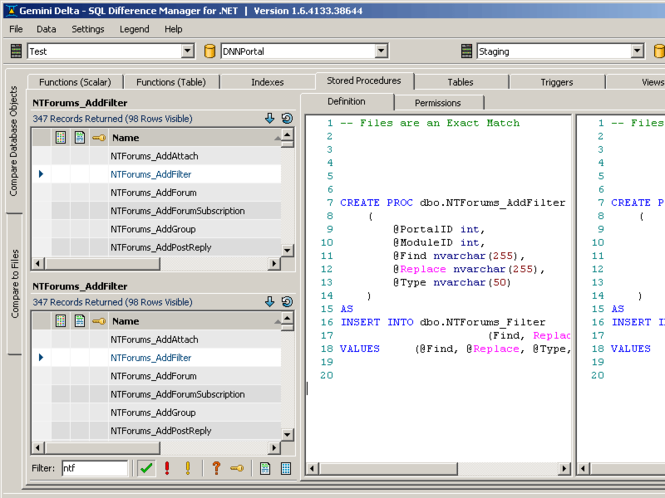Open the Staging connection dropdown
This screenshot has height=498, width=665.
pyautogui.click(x=637, y=51)
